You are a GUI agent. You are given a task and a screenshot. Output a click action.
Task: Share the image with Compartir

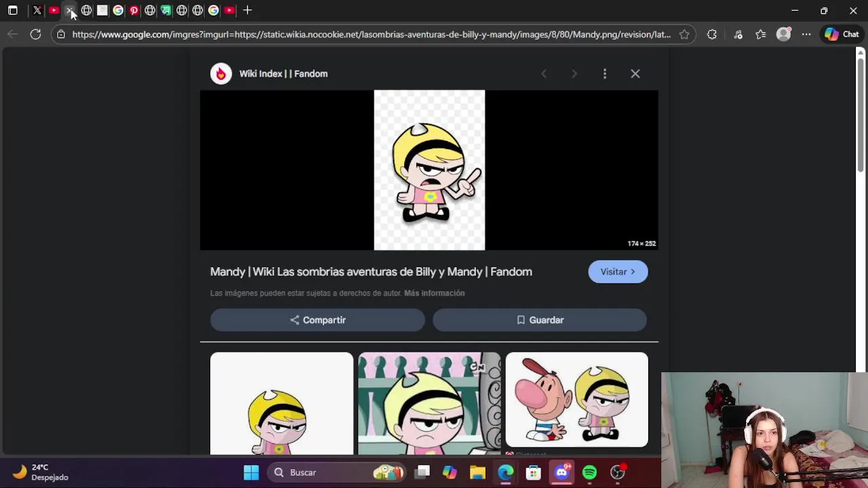point(317,320)
